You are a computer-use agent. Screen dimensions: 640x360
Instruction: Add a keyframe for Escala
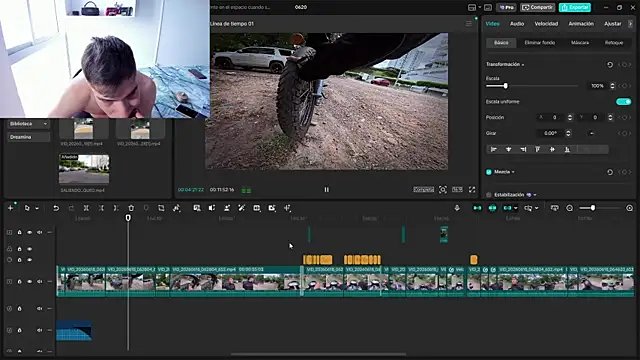pyautogui.click(x=624, y=86)
